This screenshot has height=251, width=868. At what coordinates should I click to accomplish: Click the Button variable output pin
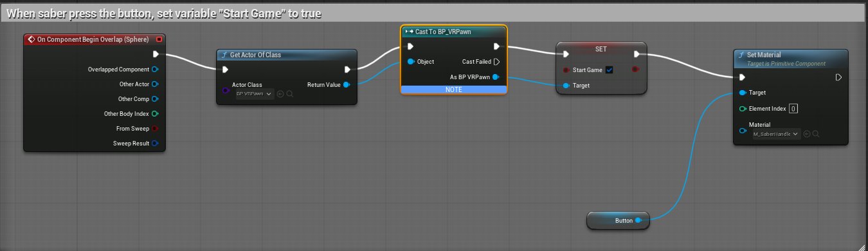click(x=638, y=220)
